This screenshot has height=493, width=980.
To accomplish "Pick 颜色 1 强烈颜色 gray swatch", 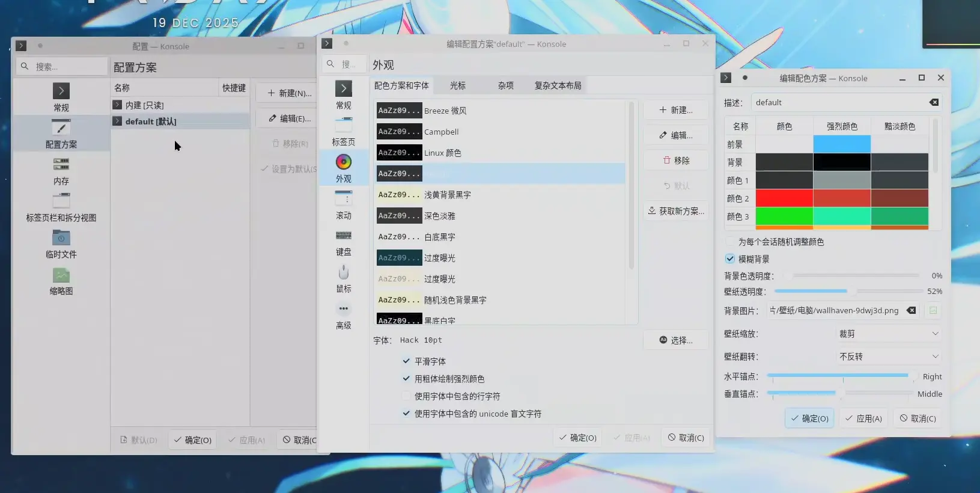I will (842, 180).
